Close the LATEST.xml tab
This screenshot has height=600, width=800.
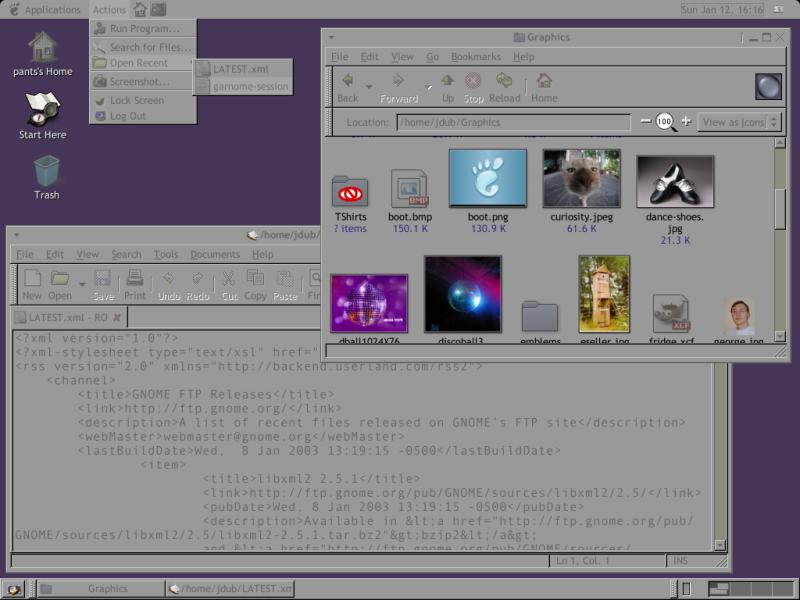tap(117, 318)
